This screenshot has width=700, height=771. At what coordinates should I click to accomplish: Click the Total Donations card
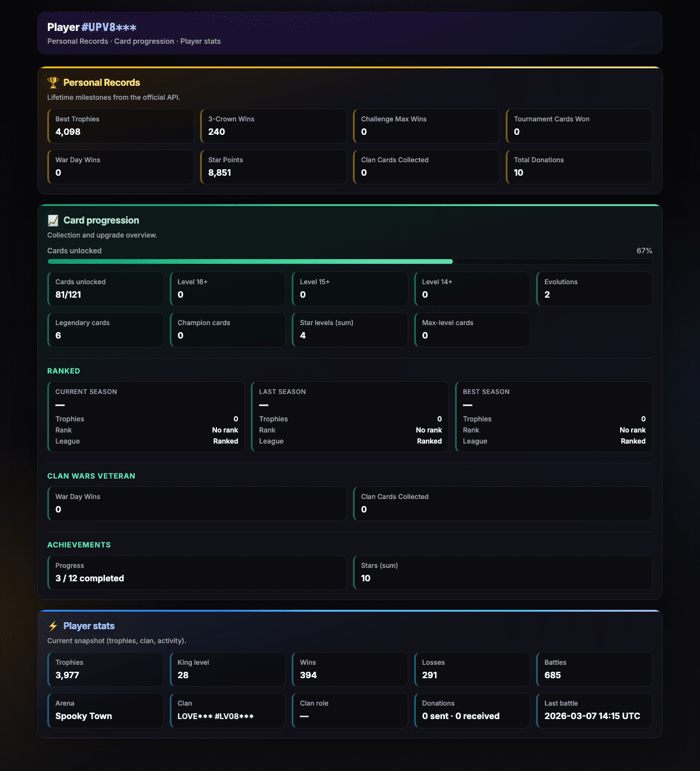coord(579,167)
